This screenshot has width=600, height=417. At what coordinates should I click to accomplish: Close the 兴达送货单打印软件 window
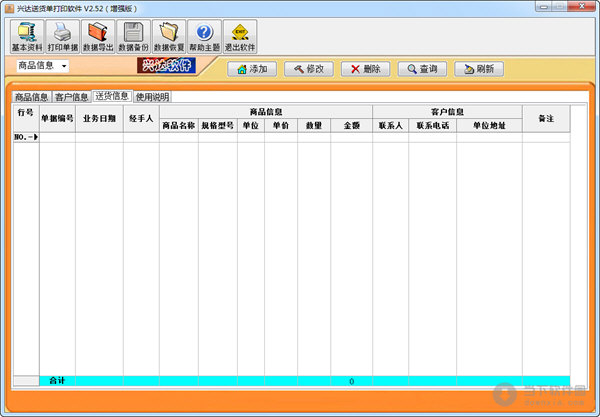click(581, 7)
